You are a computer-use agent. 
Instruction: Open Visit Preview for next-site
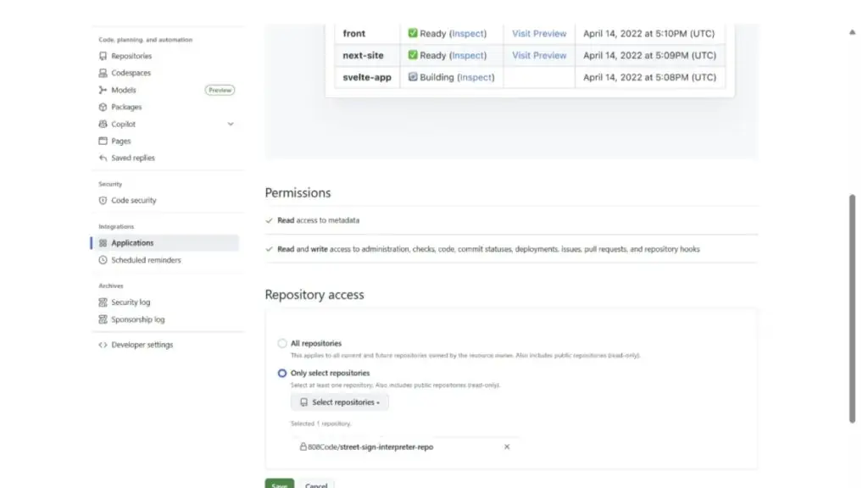539,55
